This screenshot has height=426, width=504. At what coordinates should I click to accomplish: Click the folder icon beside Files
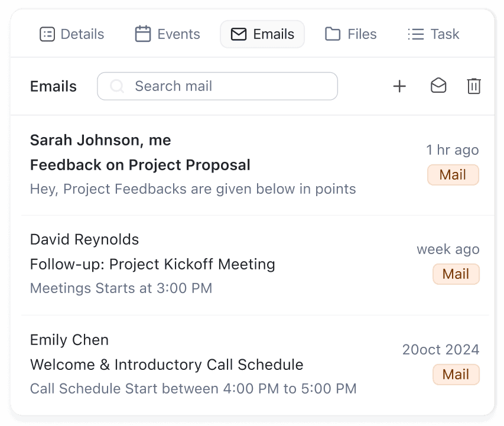click(x=333, y=34)
